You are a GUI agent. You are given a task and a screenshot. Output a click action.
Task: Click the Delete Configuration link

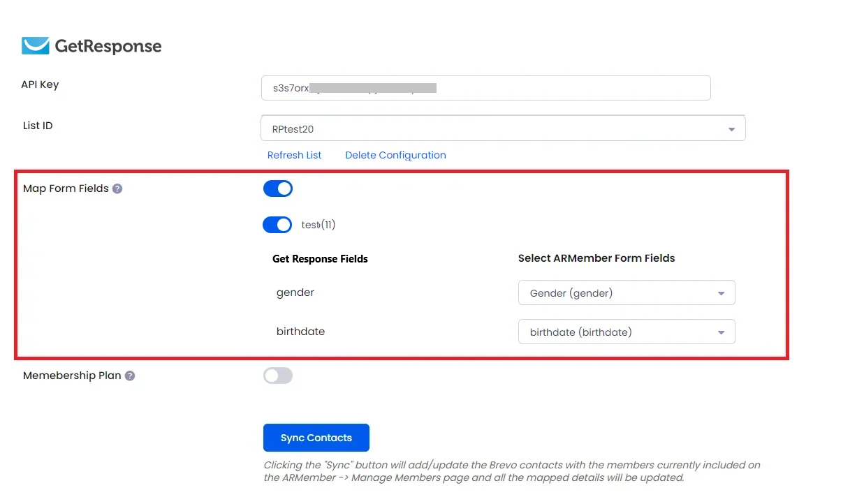395,155
